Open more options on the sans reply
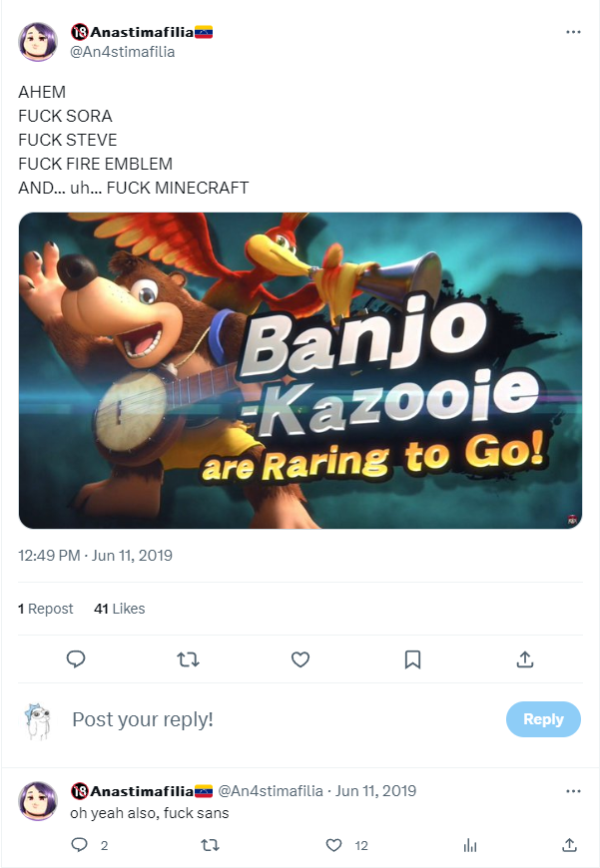Screen dimensions: 600x868 click(x=573, y=791)
